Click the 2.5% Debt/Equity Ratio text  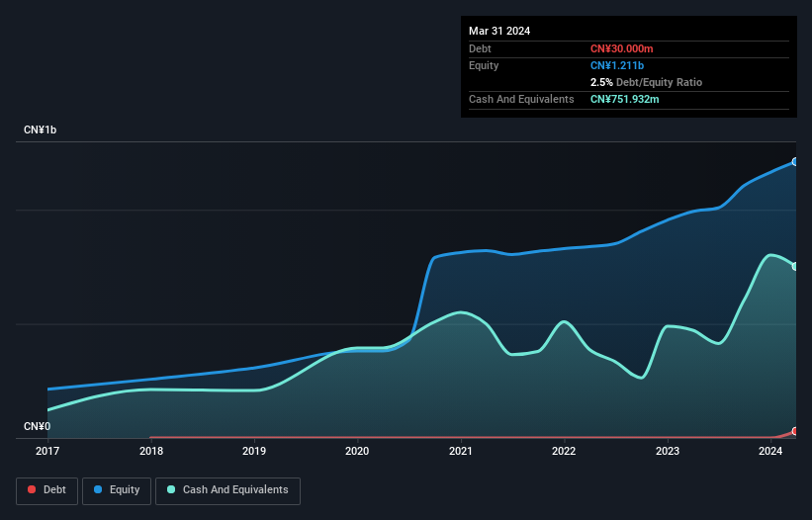pyautogui.click(x=646, y=82)
